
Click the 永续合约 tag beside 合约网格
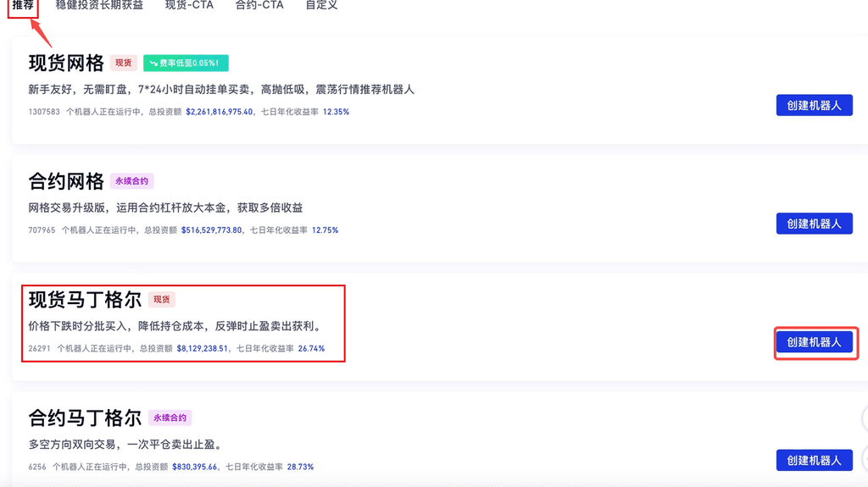131,181
